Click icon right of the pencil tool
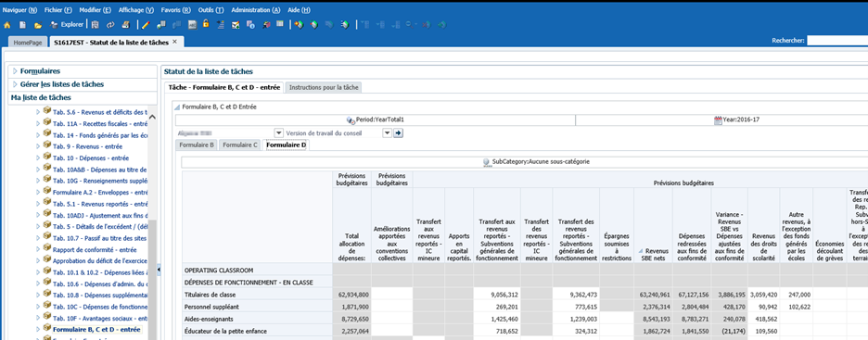Image resolution: width=868 pixels, height=340 pixels. (161, 25)
